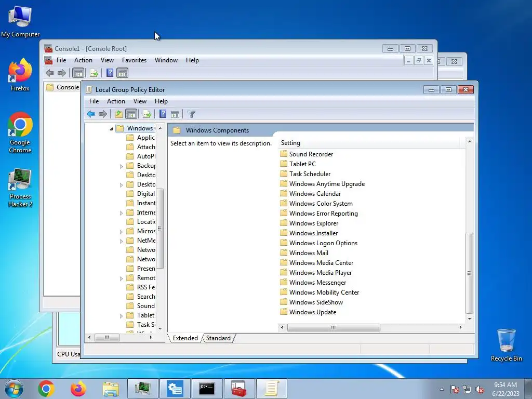Click Export List icon in Console1 toolbar
Viewport: 532px width, 399px height.
pos(94,73)
